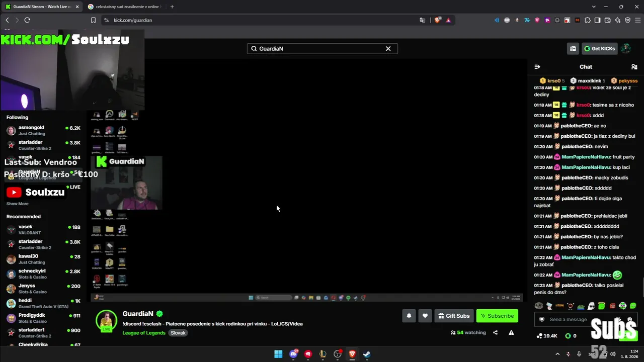Open the browser extensions puzzle icon
This screenshot has width=644, height=362.
587,20
